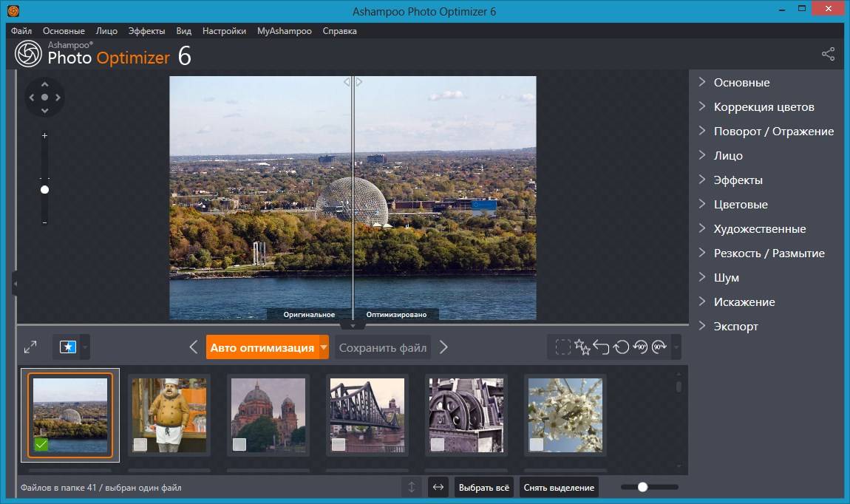Image resolution: width=850 pixels, height=504 pixels.
Task: Click the horizontal arrows layout icon
Action: (x=438, y=487)
